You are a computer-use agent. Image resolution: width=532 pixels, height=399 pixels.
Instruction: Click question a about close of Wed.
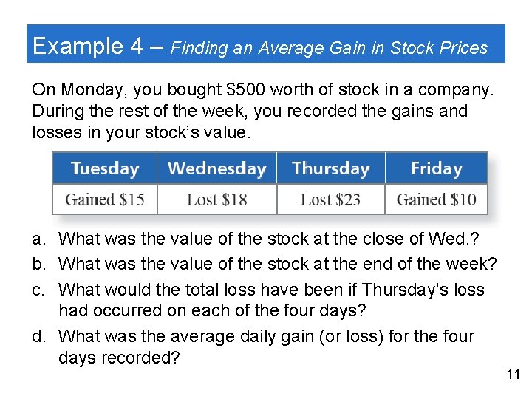[x=256, y=239]
